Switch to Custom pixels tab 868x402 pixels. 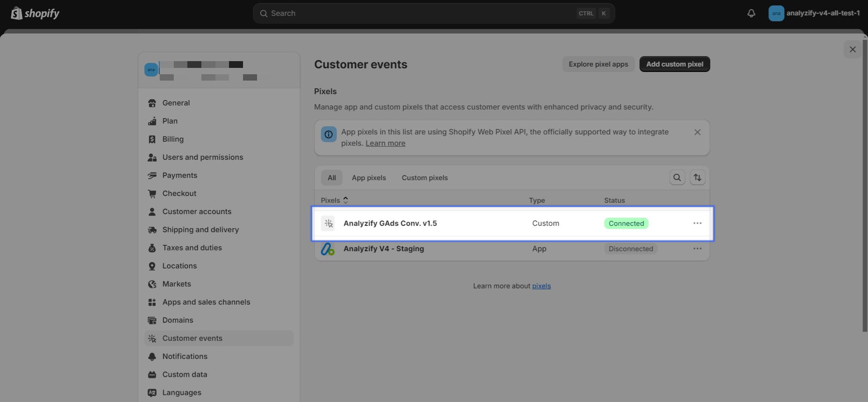(x=424, y=177)
